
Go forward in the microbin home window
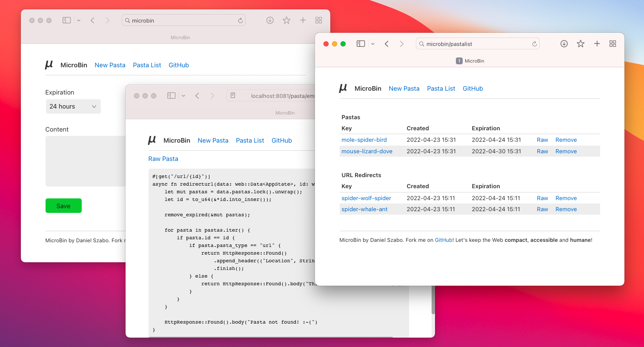pyautogui.click(x=107, y=20)
